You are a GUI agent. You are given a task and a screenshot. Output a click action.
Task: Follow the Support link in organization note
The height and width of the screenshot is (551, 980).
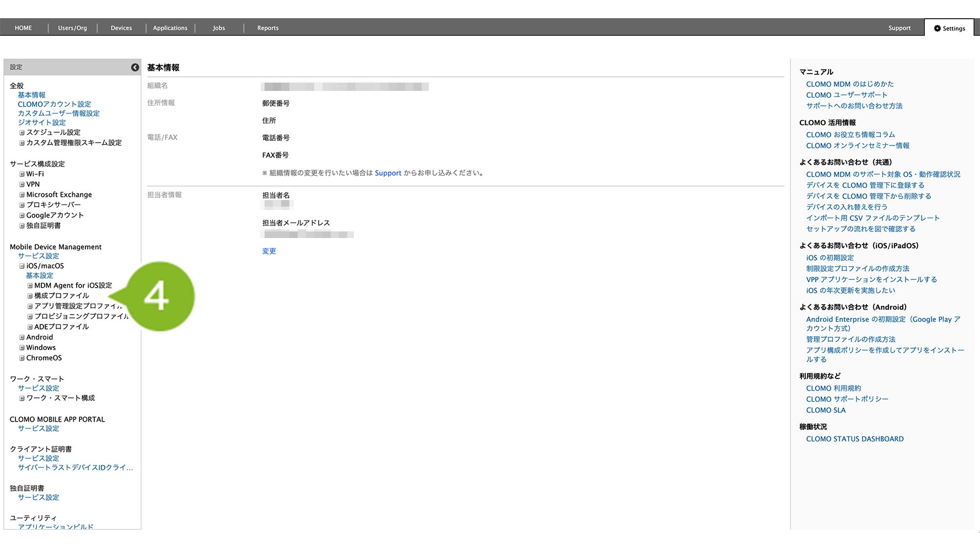click(x=388, y=173)
